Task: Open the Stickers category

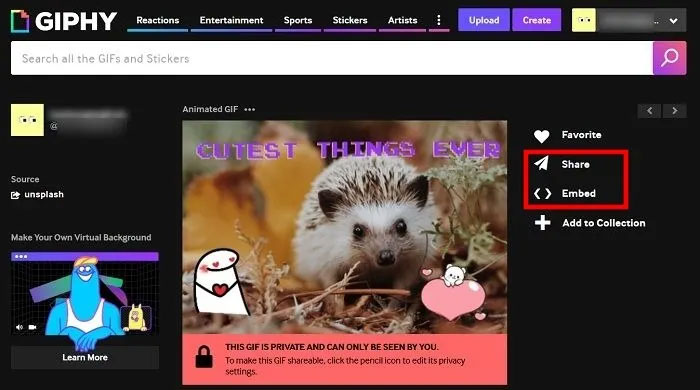Action: pos(350,21)
